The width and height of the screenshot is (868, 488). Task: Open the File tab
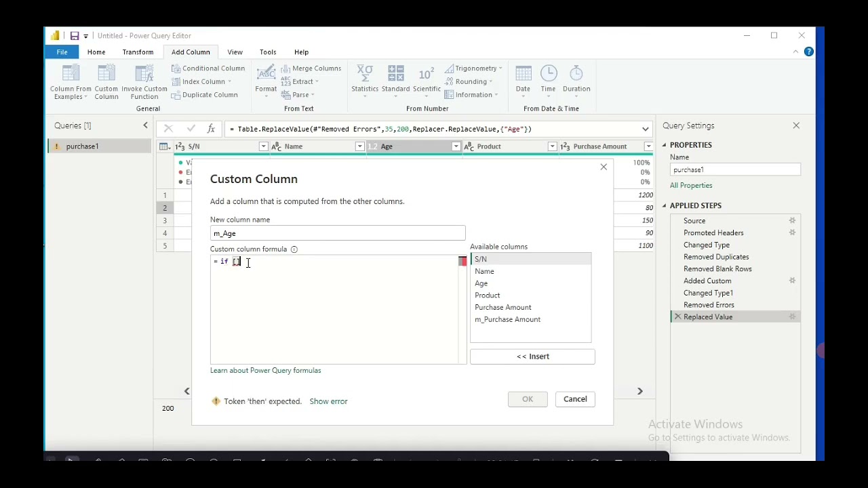click(x=62, y=52)
